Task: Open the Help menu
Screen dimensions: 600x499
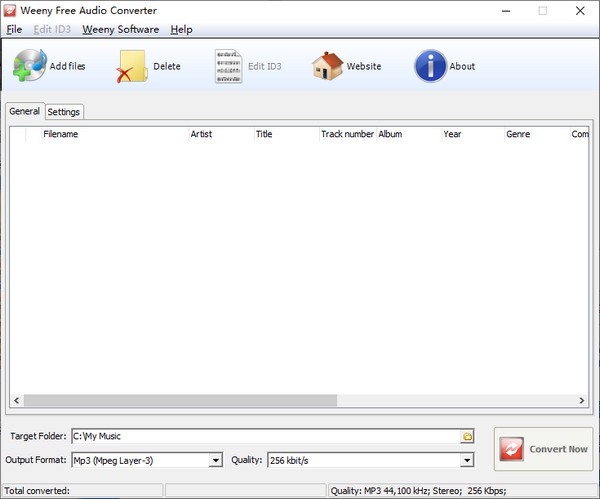Action: (x=181, y=29)
